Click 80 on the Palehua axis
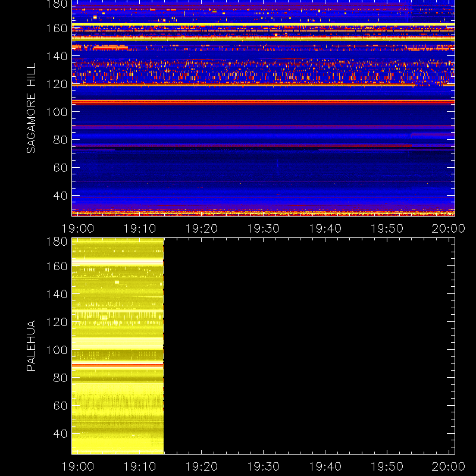Screen dimensions: 476x476 (x=60, y=378)
